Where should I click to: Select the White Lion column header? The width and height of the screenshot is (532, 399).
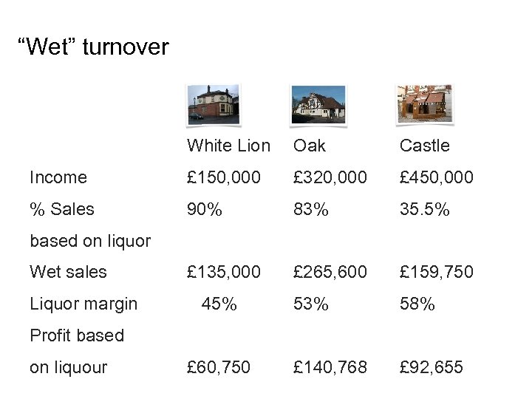pyautogui.click(x=228, y=146)
